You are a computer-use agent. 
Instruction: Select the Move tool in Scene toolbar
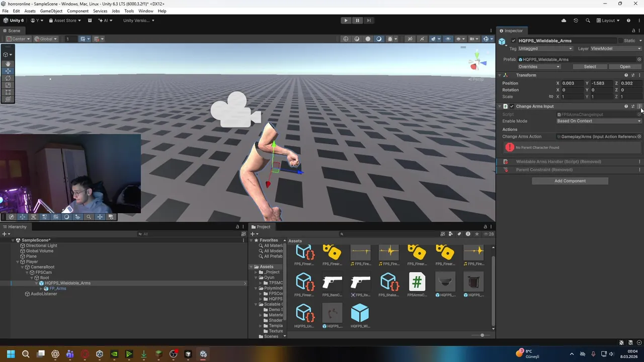coord(8,71)
